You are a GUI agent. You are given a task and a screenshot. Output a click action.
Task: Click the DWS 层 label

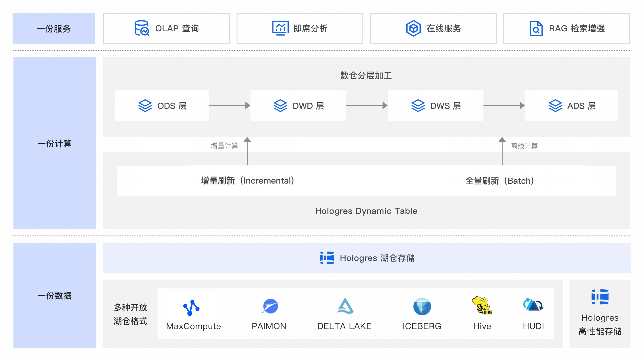click(446, 106)
